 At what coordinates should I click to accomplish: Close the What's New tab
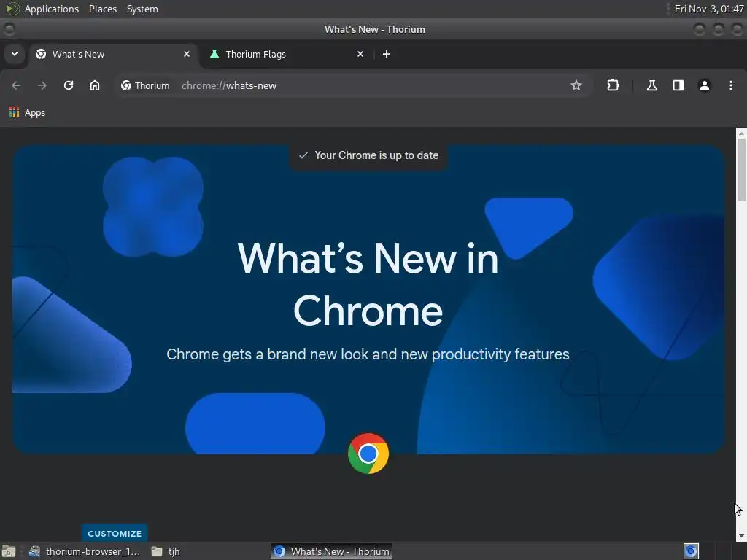[x=187, y=54]
